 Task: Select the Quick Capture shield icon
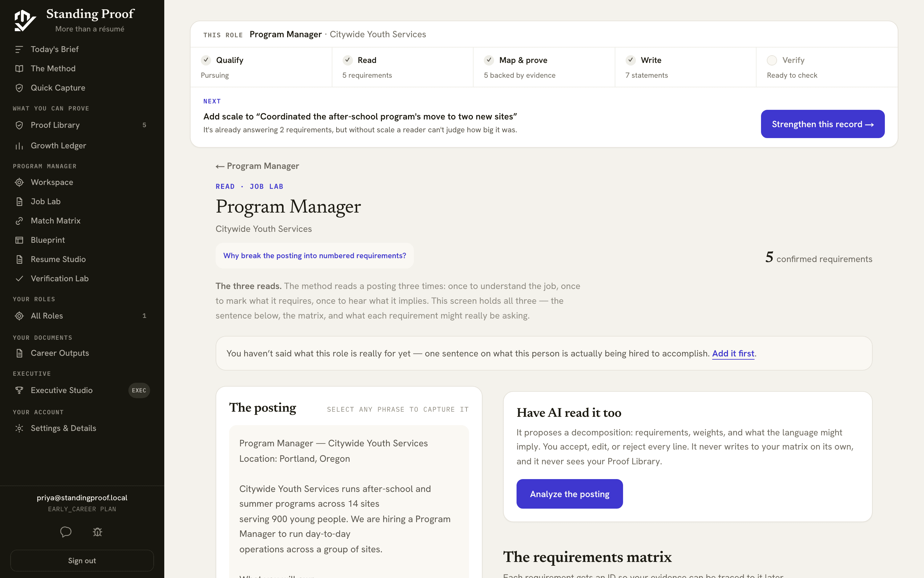coord(19,88)
